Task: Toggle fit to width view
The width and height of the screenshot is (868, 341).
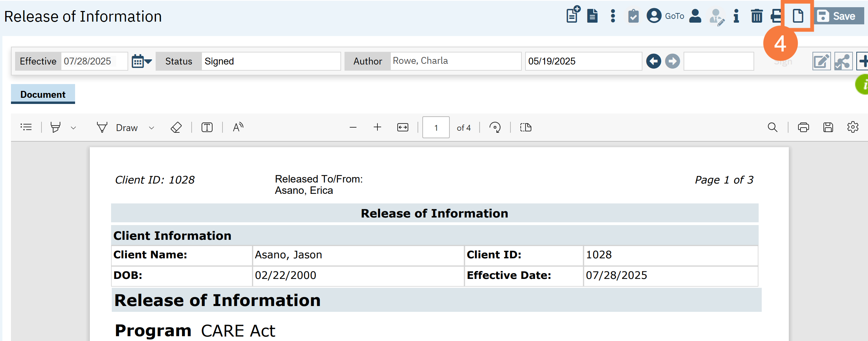Action: coord(402,128)
